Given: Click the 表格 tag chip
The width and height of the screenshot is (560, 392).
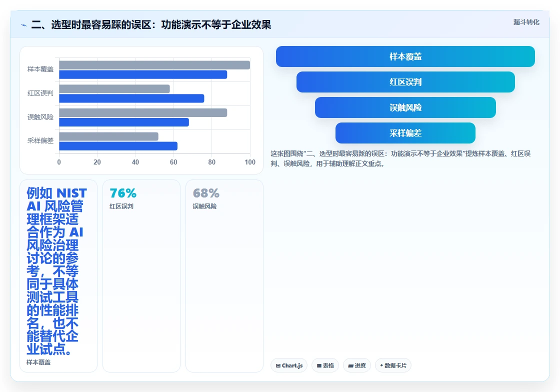Looking at the screenshot, I should pos(325,365).
